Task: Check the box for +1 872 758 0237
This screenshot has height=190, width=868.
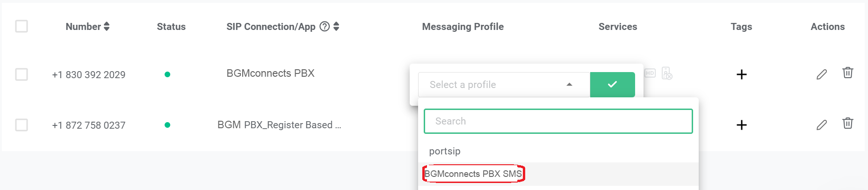Action: click(x=22, y=125)
